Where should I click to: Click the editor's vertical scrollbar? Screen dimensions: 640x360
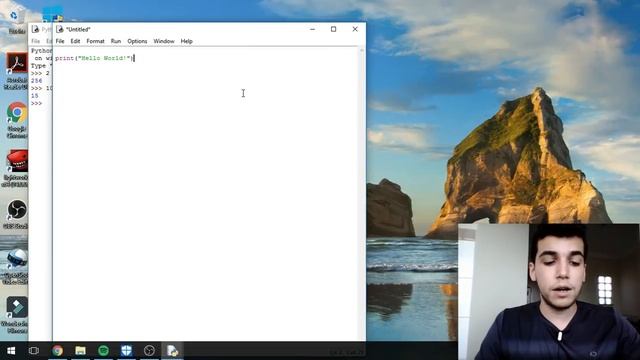tap(361, 193)
